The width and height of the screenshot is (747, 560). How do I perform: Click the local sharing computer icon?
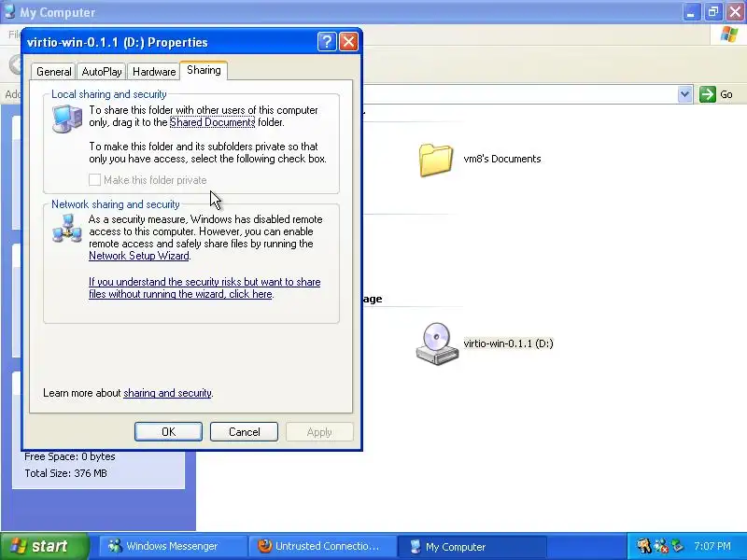point(67,119)
